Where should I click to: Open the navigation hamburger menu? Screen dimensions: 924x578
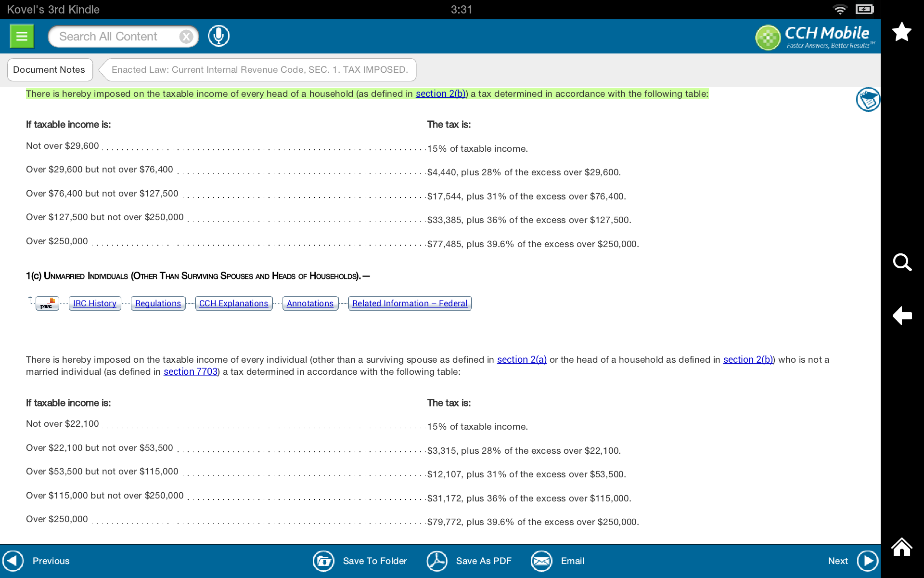tap(21, 36)
